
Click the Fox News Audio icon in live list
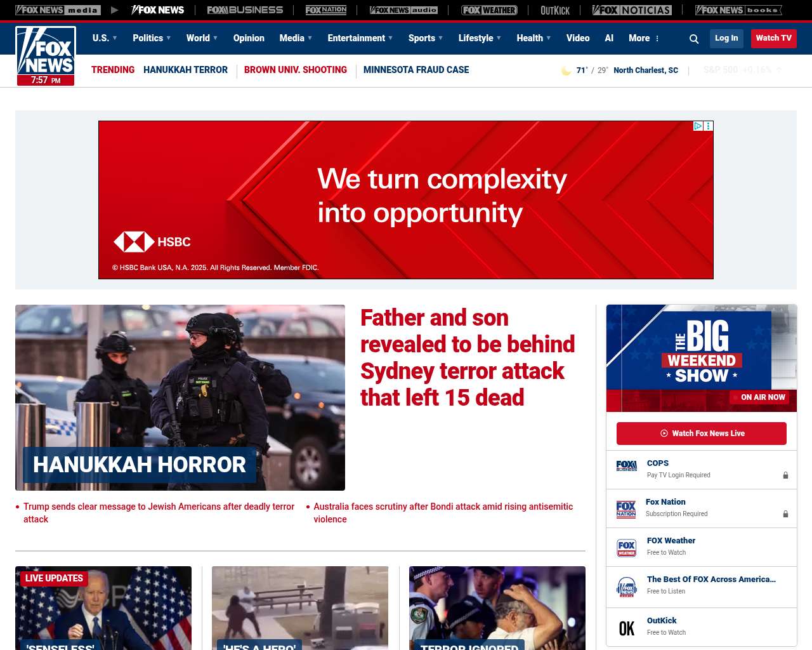point(627,587)
